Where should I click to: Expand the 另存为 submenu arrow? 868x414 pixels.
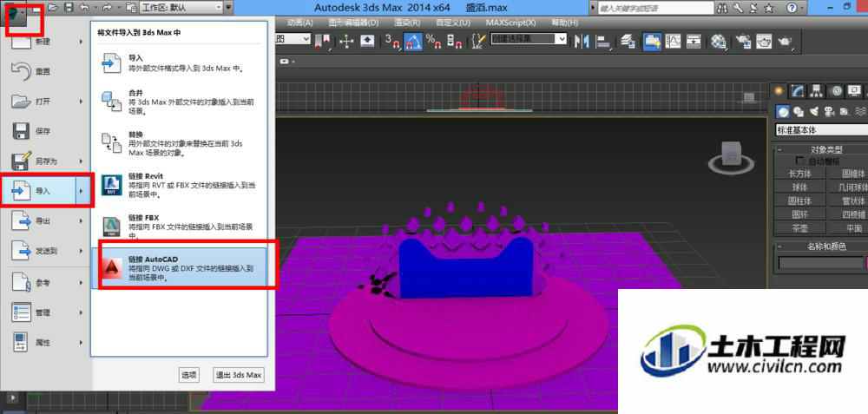[81, 161]
